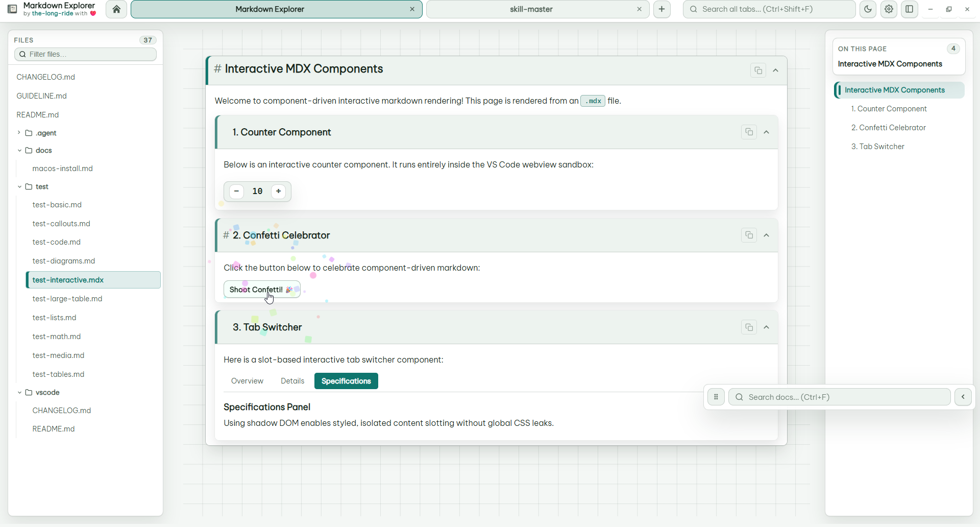Click the Search docs input field
980x527 pixels.
[x=839, y=397]
